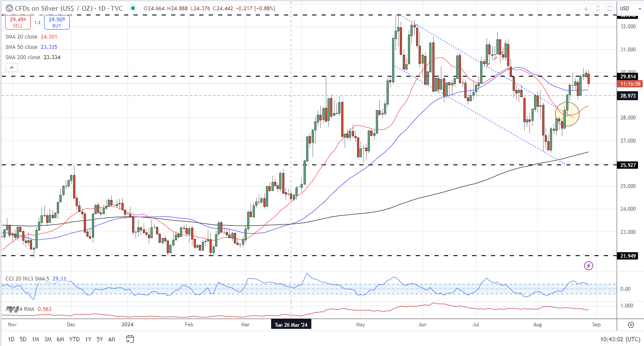Collapse the indicator legend with the chevron

pos(12,67)
